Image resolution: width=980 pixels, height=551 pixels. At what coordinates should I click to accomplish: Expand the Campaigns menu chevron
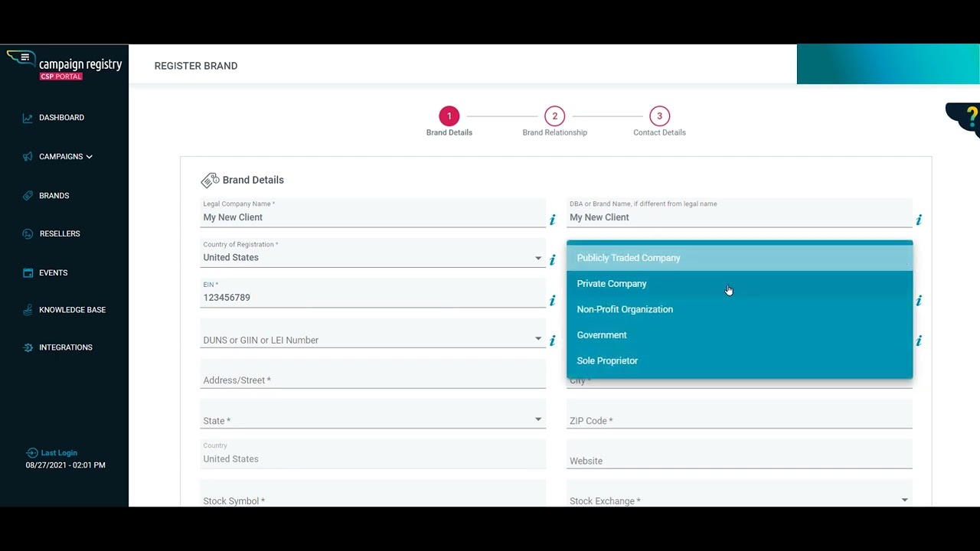pos(90,157)
